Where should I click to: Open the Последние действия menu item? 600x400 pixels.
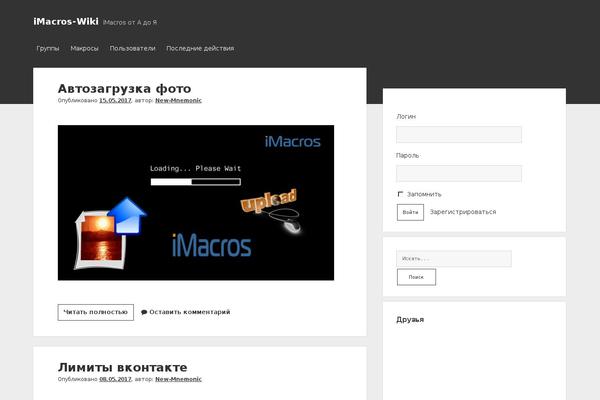(x=200, y=49)
